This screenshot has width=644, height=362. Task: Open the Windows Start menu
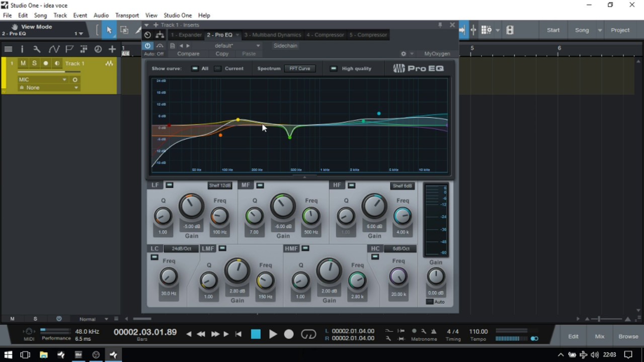pos(9,354)
